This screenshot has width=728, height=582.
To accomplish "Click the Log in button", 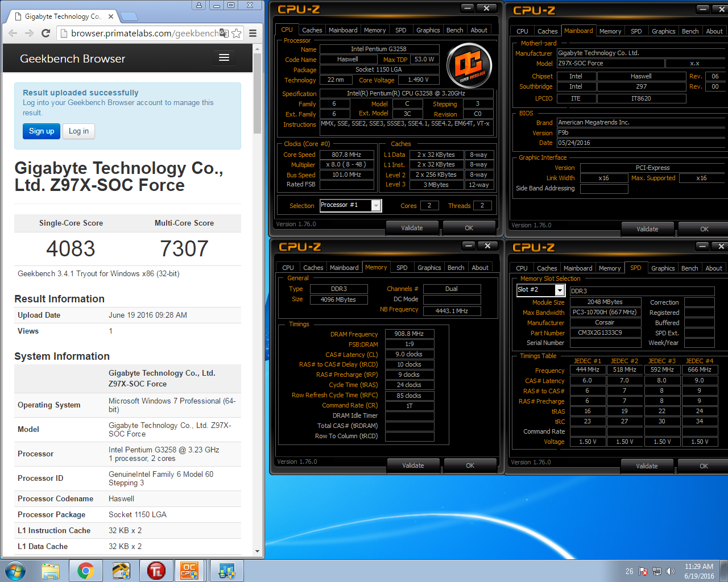I will [x=78, y=131].
